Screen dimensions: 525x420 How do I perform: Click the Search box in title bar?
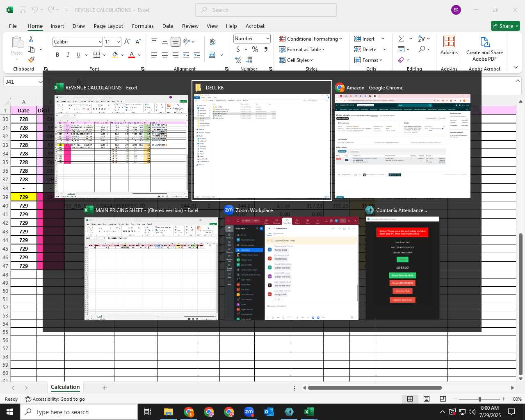tap(266, 10)
